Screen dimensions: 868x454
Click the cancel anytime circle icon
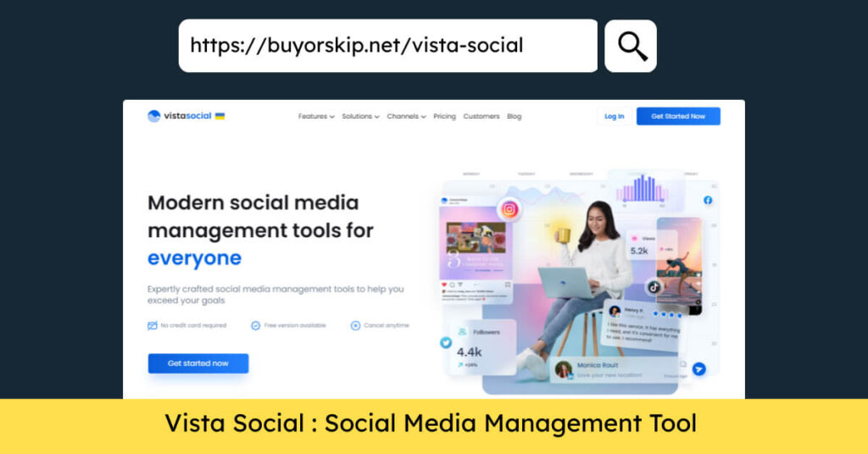[355, 326]
